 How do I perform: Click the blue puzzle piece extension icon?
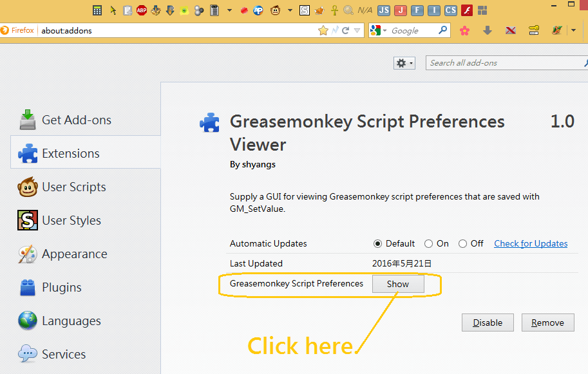click(209, 122)
